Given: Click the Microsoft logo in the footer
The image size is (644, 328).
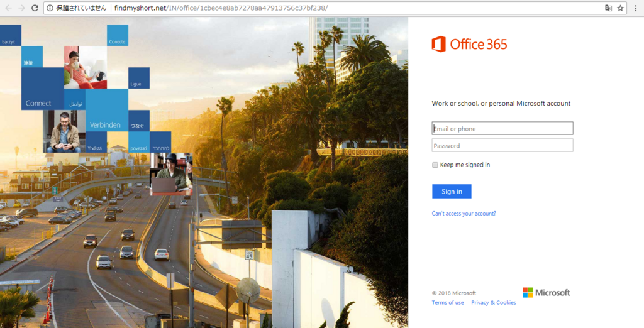Looking at the screenshot, I should pyautogui.click(x=547, y=293).
